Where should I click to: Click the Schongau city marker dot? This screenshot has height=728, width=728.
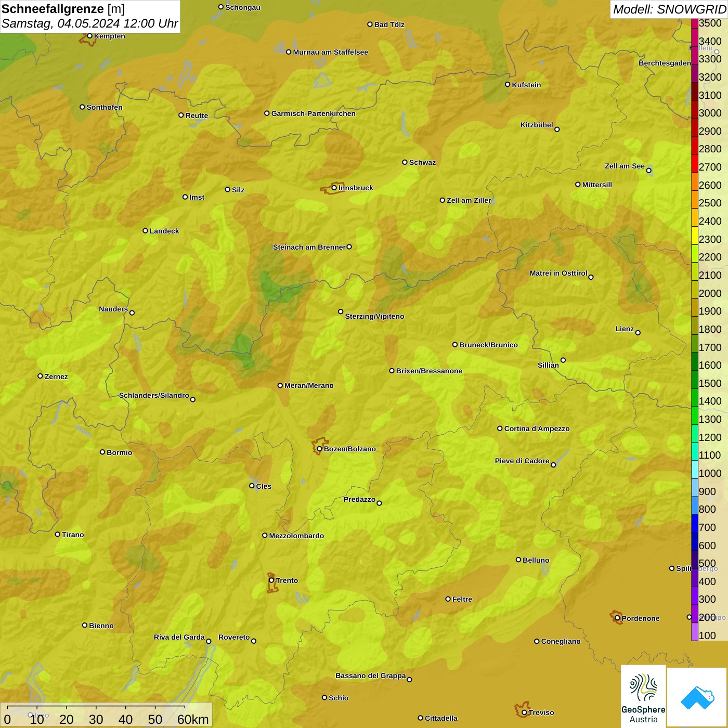tap(220, 7)
